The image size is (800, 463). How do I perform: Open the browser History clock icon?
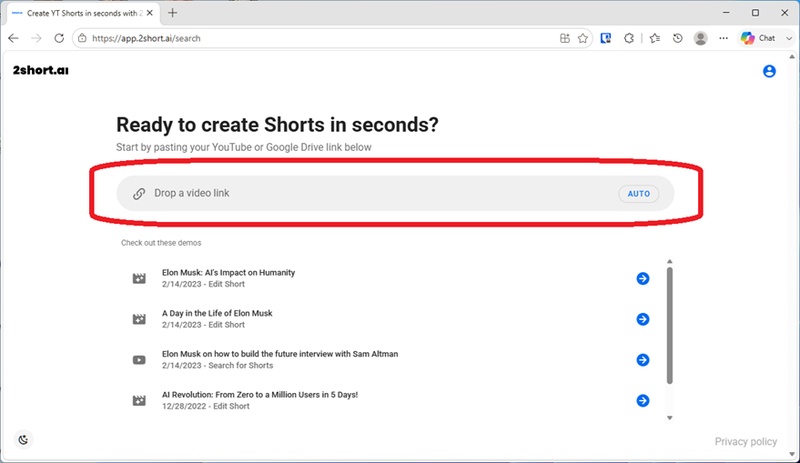pos(678,38)
